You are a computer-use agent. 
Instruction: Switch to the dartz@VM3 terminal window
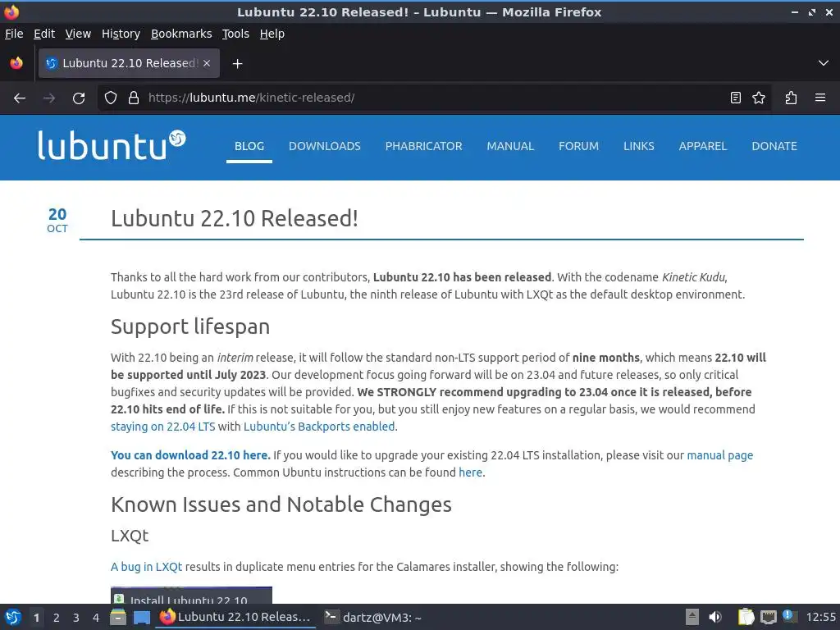(375, 617)
